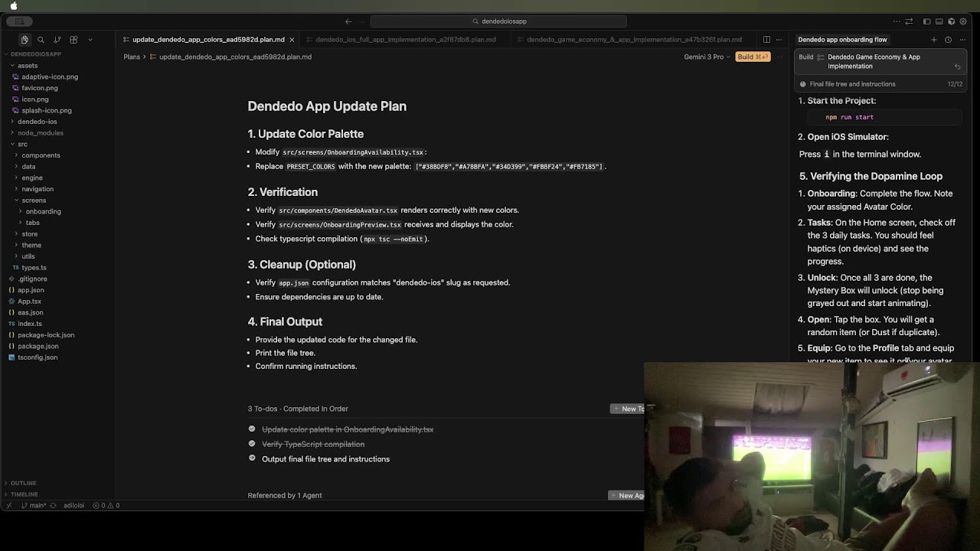Collapse the DENDEDOIOSAPP root folder
Viewport: 980px width, 551px height.
click(36, 54)
